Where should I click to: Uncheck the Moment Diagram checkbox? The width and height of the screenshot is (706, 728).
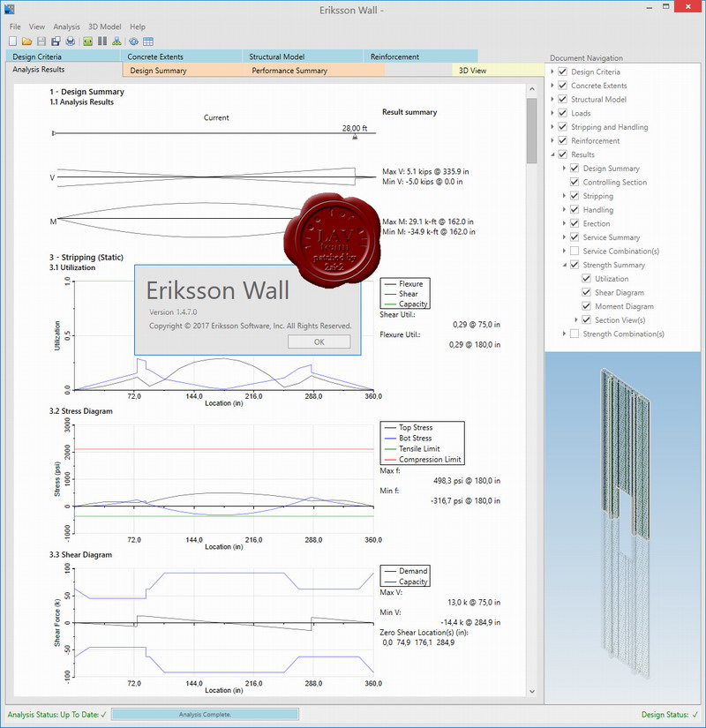[x=587, y=306]
